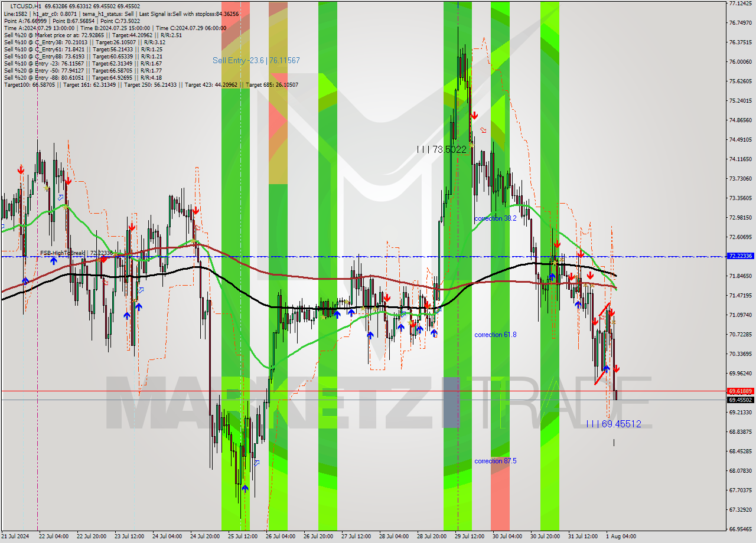Click the 'Sell %10 @ Entry -23' line
The height and width of the screenshot is (543, 756).
(x=83, y=63)
